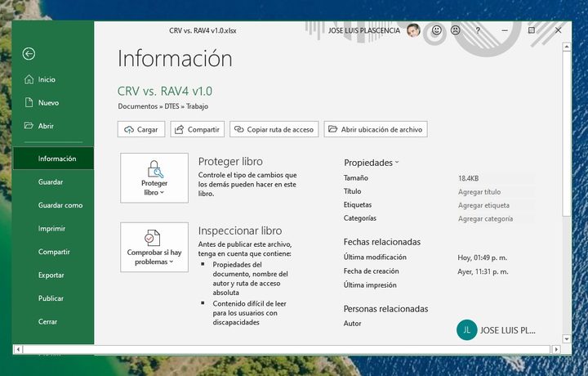Click the user profile photo in title bar
This screenshot has width=588, height=376.
(413, 30)
